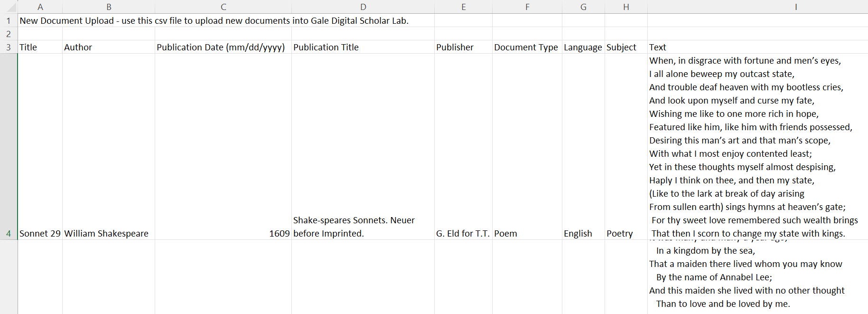Select column G header
The image size is (868, 314).
point(583,7)
